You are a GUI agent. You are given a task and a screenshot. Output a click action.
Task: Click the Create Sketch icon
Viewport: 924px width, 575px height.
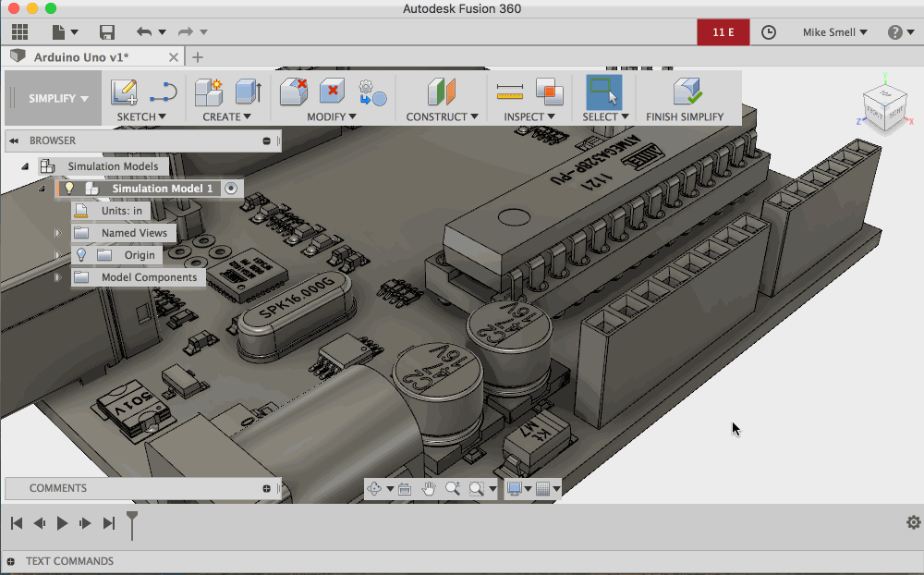click(124, 92)
